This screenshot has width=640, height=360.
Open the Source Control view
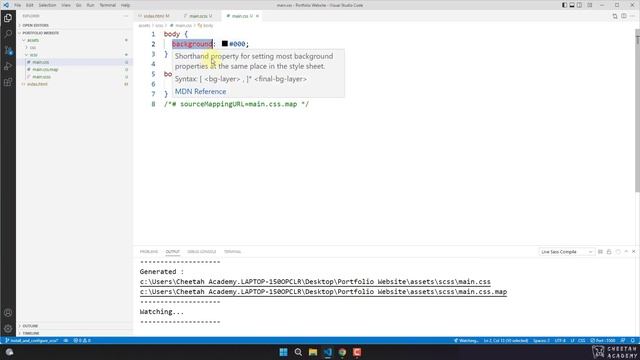8,50
